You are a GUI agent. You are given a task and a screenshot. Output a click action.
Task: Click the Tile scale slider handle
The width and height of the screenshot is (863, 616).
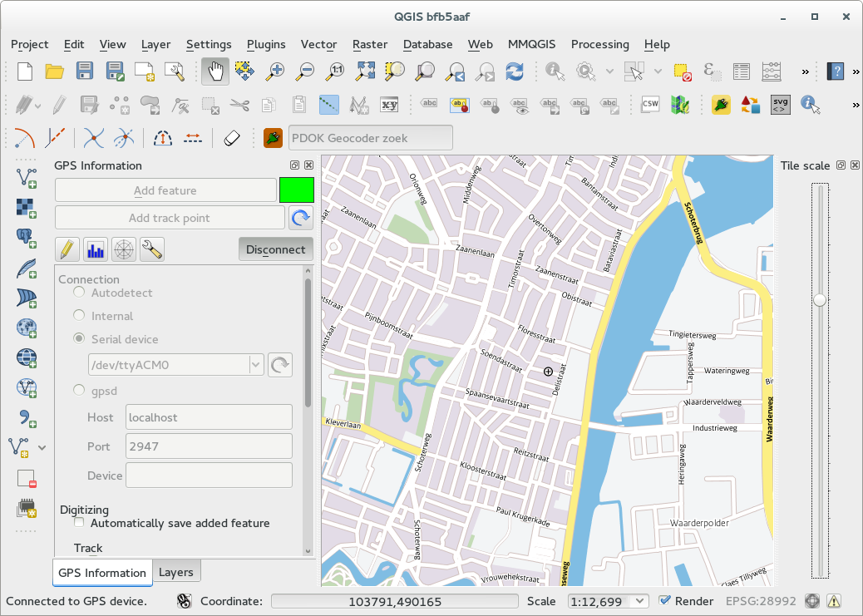pyautogui.click(x=820, y=300)
